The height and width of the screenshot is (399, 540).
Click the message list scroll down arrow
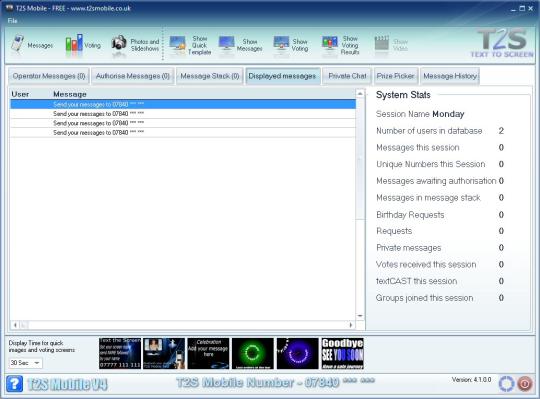point(360,316)
